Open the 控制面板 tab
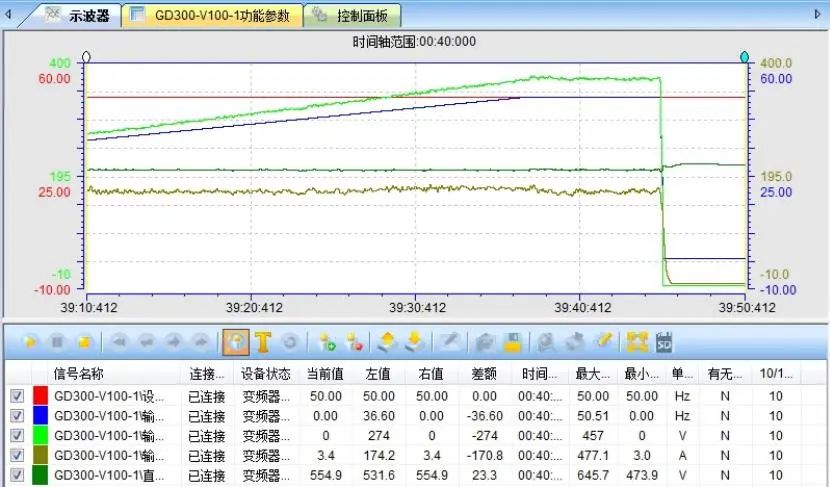830x487 pixels. click(355, 16)
